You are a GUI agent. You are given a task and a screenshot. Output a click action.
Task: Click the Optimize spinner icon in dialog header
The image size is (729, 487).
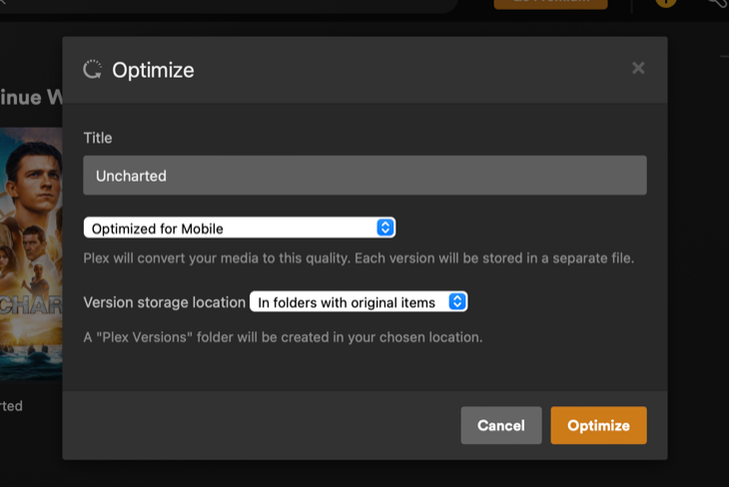click(92, 69)
